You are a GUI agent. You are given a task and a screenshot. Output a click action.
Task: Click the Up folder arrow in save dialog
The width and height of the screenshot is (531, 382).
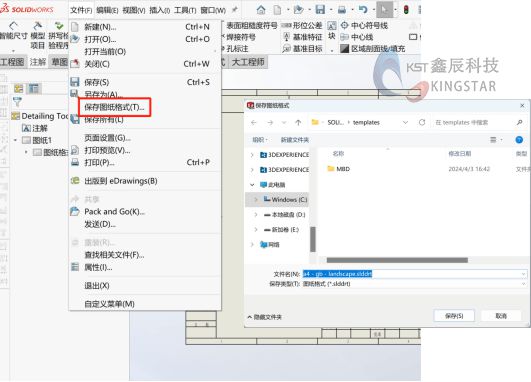(298, 123)
